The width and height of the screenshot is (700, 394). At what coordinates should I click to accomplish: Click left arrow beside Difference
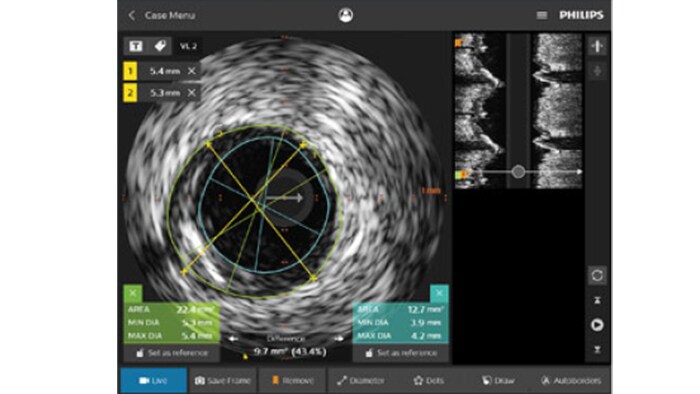click(x=233, y=339)
